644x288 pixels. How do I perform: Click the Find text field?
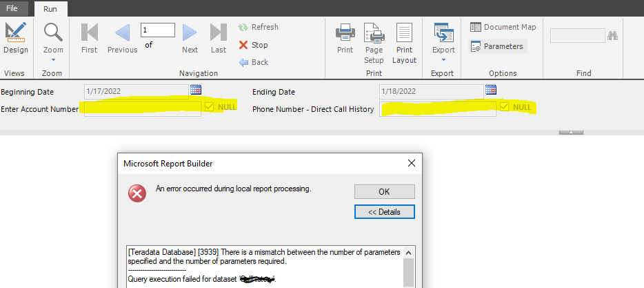pyautogui.click(x=578, y=35)
